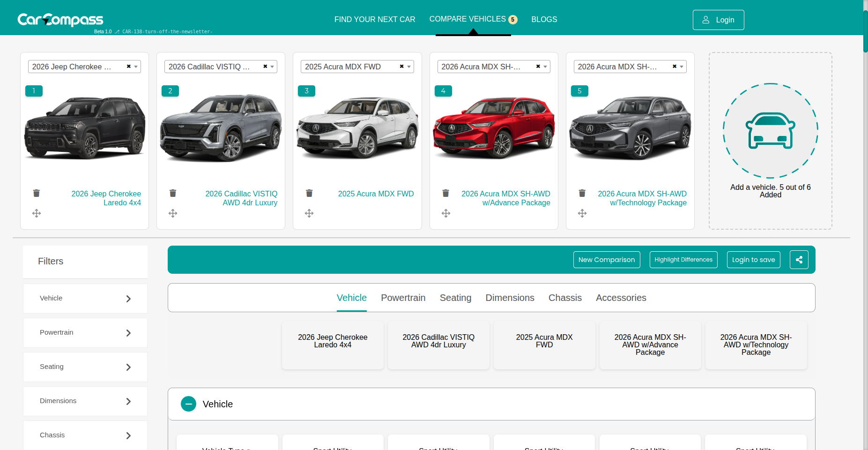Clear the 2026 Acura MDX SH-AWD selection x
The height and width of the screenshot is (450, 868).
pos(537,66)
